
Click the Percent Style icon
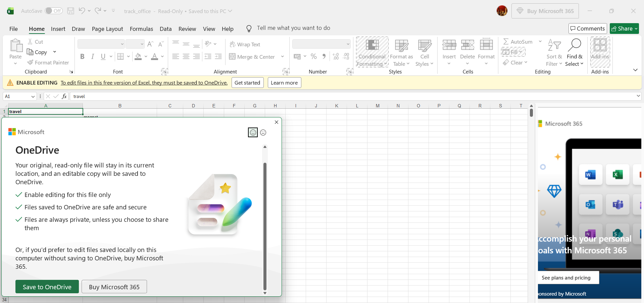pyautogui.click(x=314, y=56)
